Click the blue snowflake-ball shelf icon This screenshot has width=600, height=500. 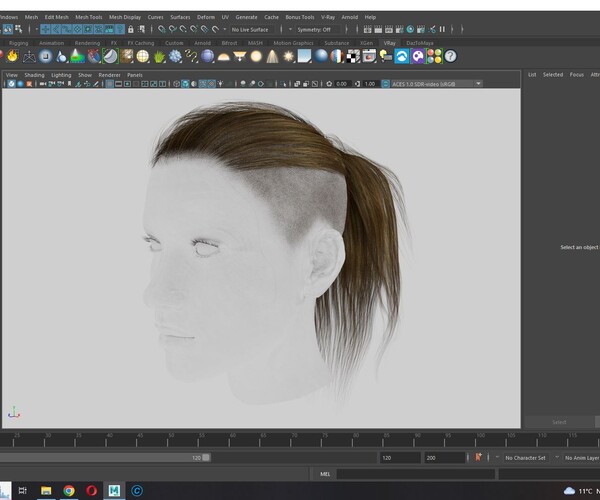[x=175, y=56]
